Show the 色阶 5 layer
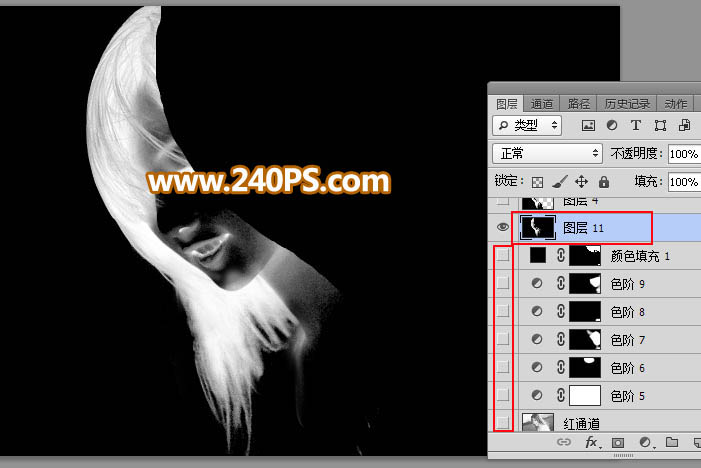This screenshot has height=468, width=701. point(503,395)
